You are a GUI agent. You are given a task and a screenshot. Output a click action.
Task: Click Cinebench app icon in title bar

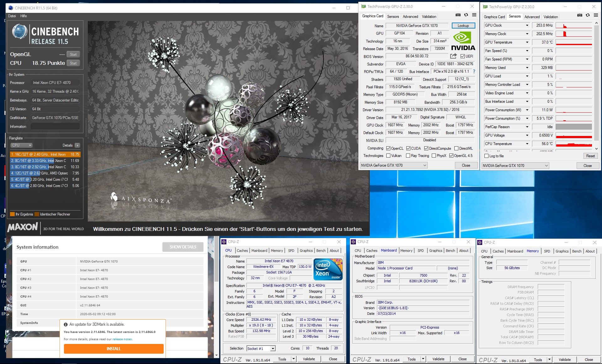[x=11, y=8]
